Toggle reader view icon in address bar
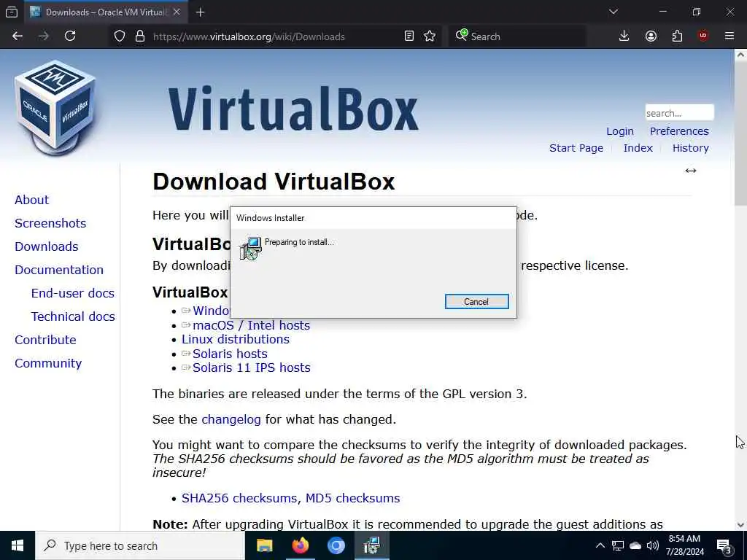The height and width of the screenshot is (560, 747). (x=409, y=36)
